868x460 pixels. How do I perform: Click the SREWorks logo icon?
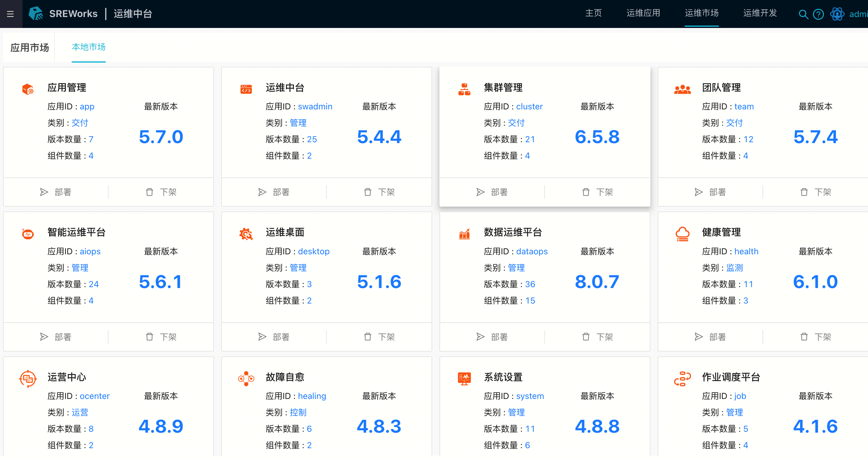point(35,13)
